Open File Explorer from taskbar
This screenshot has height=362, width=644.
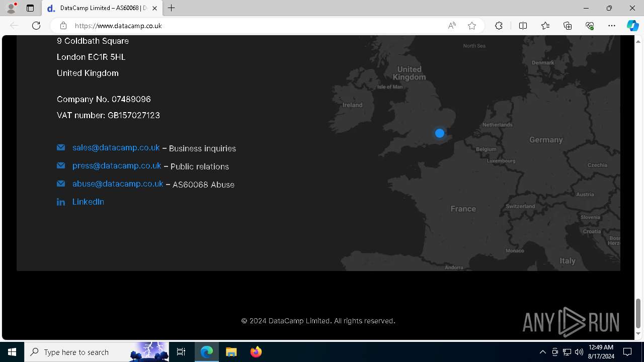point(231,352)
